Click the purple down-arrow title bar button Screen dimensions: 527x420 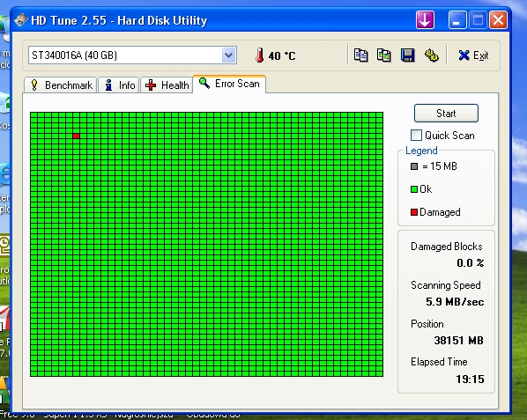[x=425, y=20]
